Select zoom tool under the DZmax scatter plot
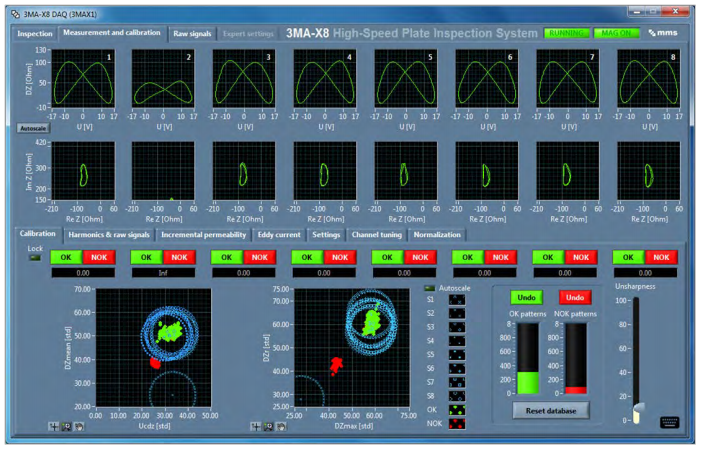Viewport: 701px width, 450px height. coord(268,427)
